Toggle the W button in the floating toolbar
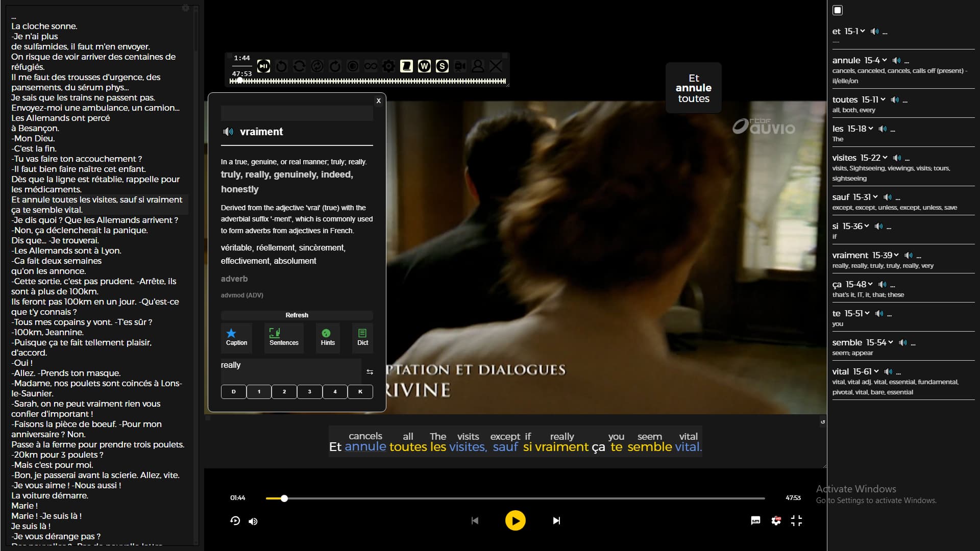The width and height of the screenshot is (980, 551). 424,66
